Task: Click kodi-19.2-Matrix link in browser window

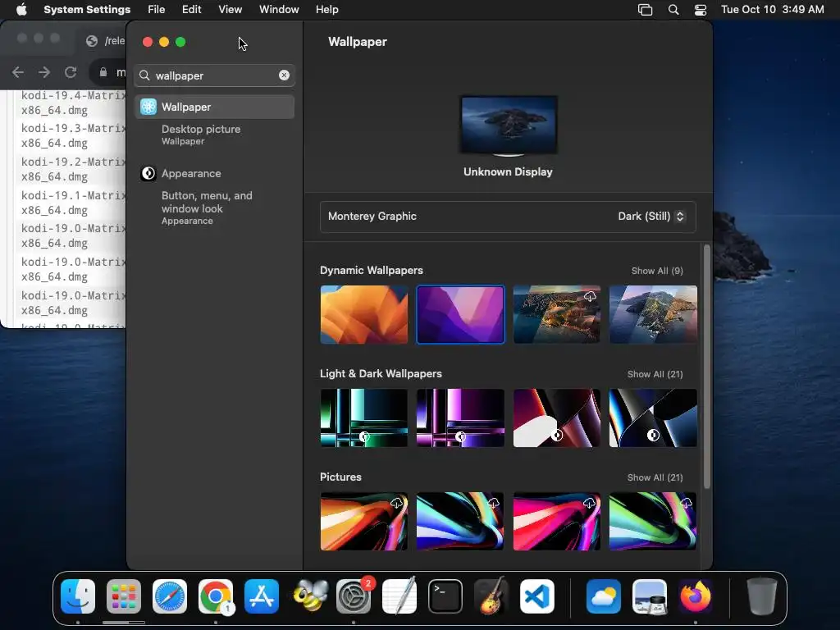Action: tap(72, 169)
